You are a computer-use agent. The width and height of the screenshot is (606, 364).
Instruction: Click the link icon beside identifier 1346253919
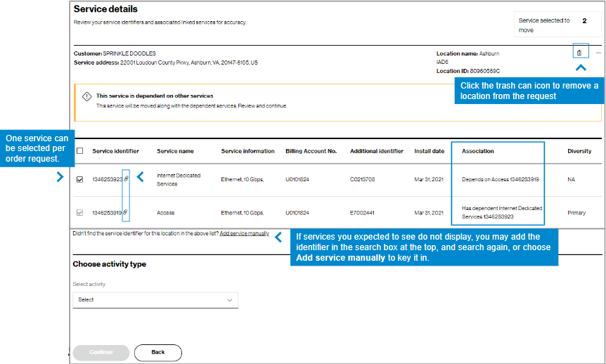tap(125, 212)
